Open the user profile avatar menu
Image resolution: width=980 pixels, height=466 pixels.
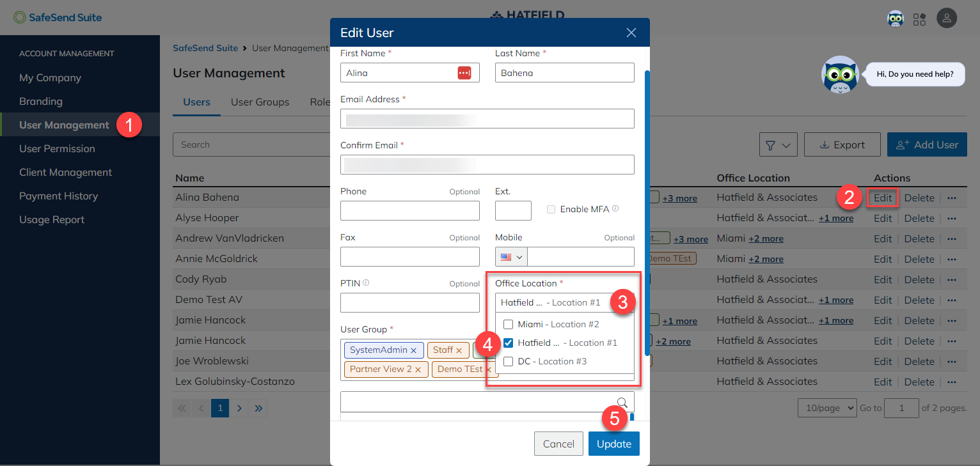[947, 18]
